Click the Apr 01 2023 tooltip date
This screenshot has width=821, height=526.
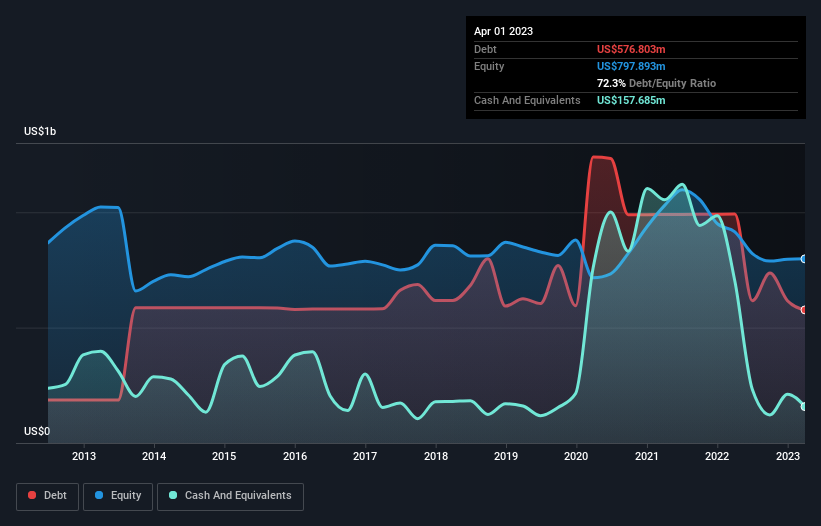click(x=503, y=31)
